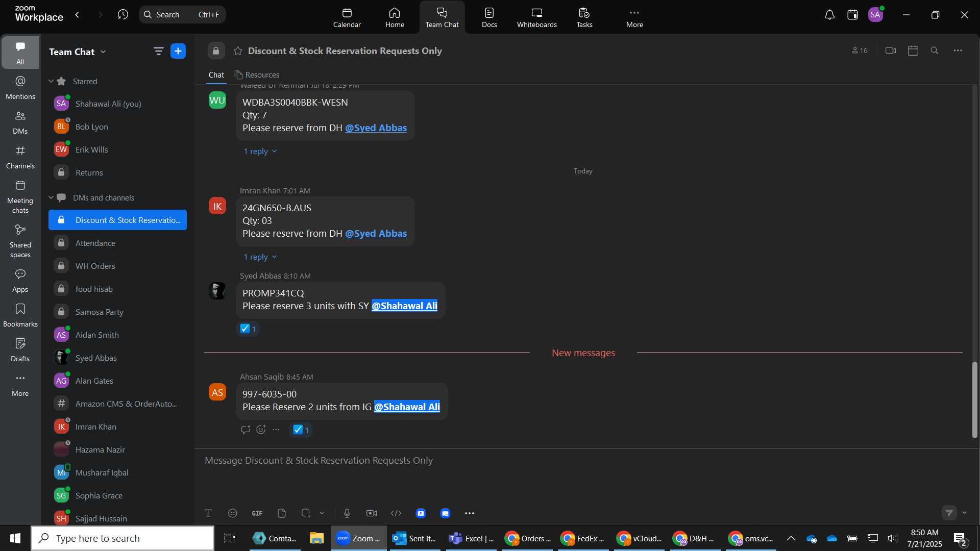Switch to the Calendar tab
The image size is (980, 551).
click(x=347, y=17)
